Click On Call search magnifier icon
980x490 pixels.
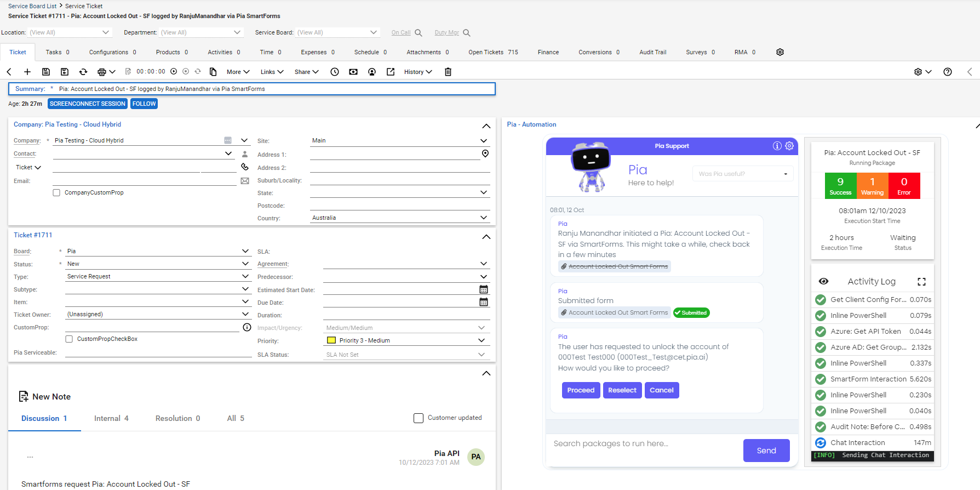(419, 33)
